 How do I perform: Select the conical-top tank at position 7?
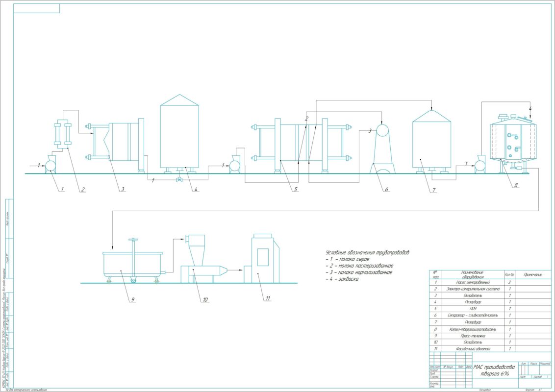[x=432, y=142]
